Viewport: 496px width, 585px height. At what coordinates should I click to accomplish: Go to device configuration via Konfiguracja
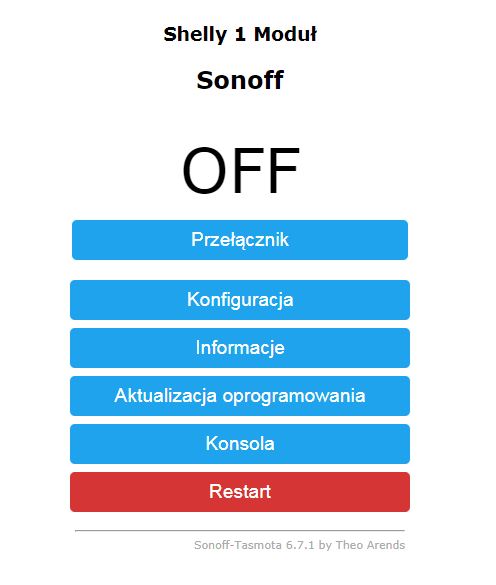(x=240, y=300)
